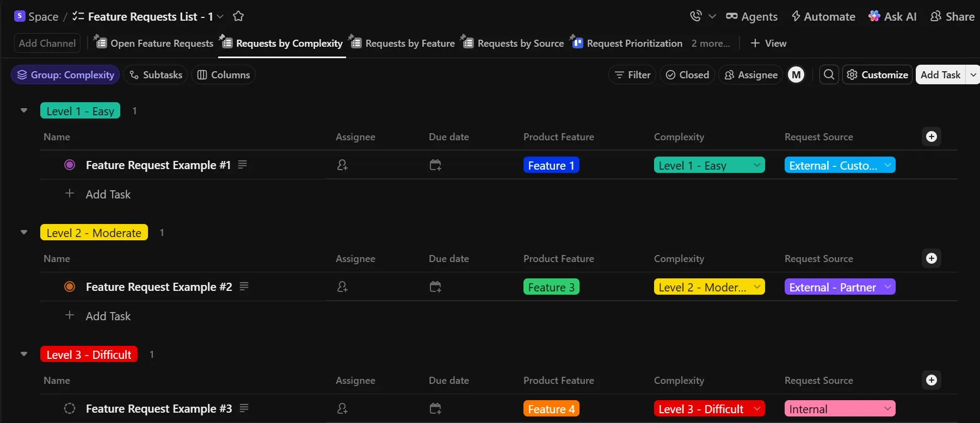Change status of Feature Request Example #2

(x=70, y=287)
